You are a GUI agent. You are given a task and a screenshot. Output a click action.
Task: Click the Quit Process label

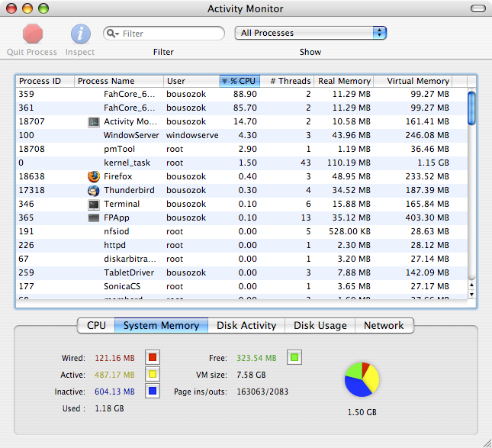32,52
